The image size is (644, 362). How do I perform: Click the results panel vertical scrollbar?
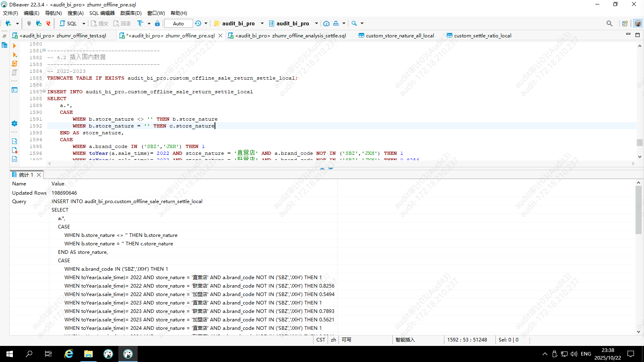638,209
